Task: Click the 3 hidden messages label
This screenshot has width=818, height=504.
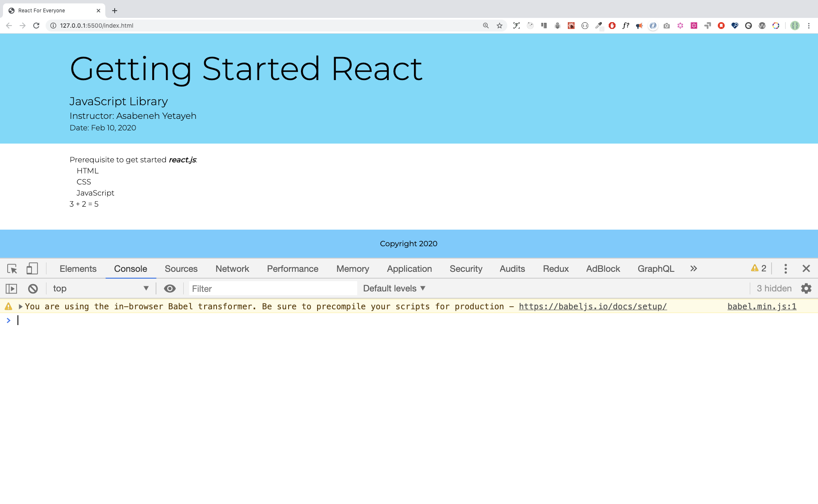Action: coord(774,288)
